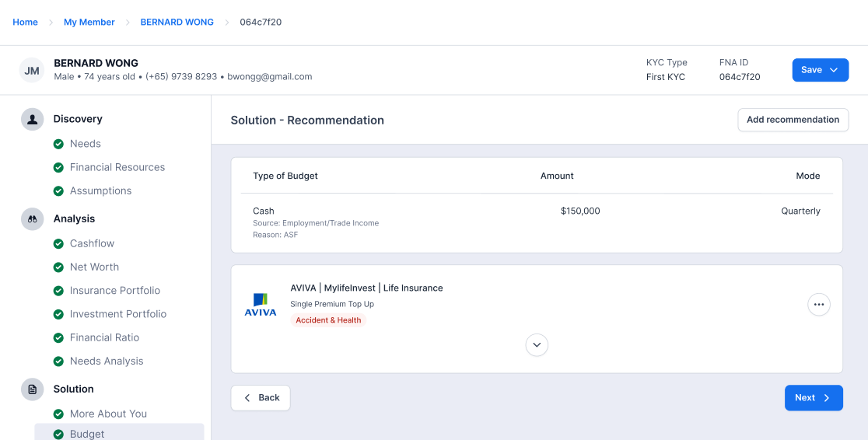Click the AVIVA | MylifeInvest | Life Insurance title
The width and height of the screenshot is (868, 440).
[366, 288]
